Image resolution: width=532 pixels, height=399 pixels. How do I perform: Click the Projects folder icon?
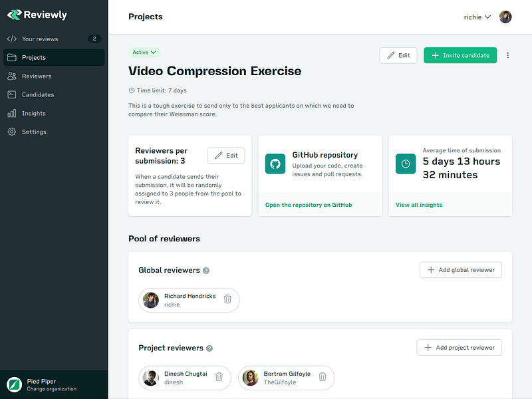pyautogui.click(x=12, y=57)
